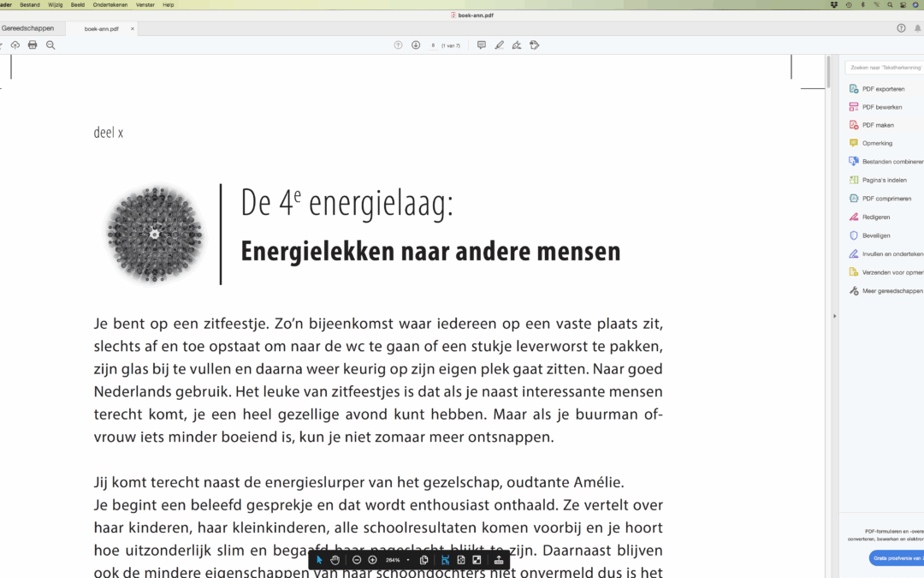924x578 pixels.
Task: Open the Help menu
Action: click(x=168, y=5)
